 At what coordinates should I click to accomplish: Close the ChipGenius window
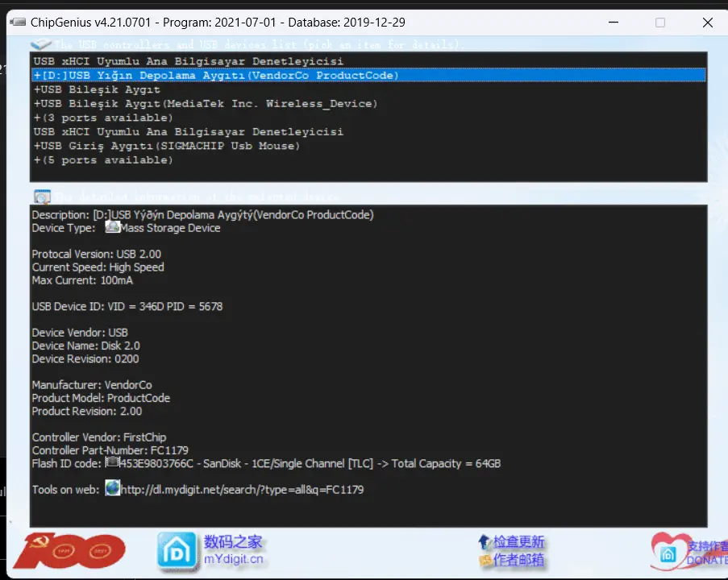[x=708, y=23]
